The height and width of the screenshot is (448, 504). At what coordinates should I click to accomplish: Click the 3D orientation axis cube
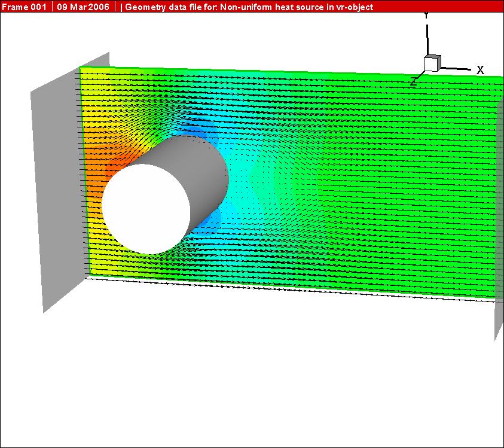coord(432,63)
